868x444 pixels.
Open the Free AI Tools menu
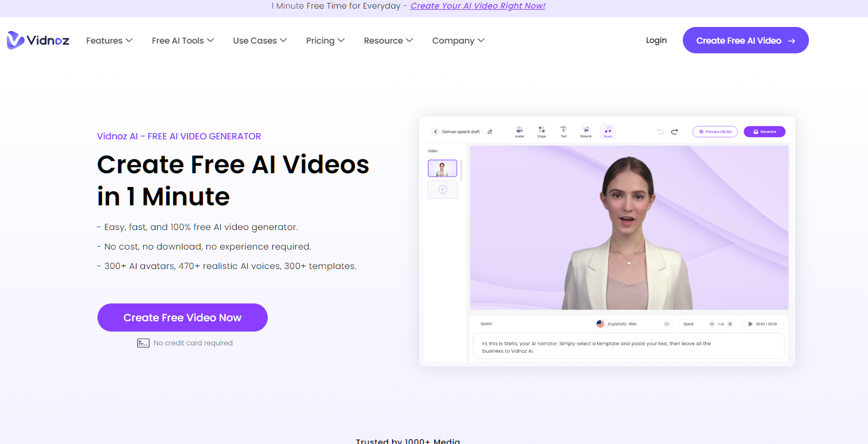[x=183, y=41]
